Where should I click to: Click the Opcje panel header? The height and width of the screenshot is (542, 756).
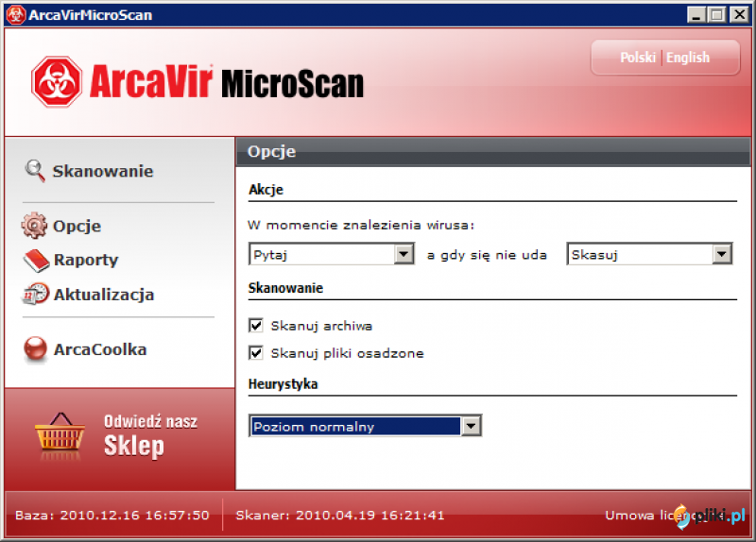(x=492, y=152)
